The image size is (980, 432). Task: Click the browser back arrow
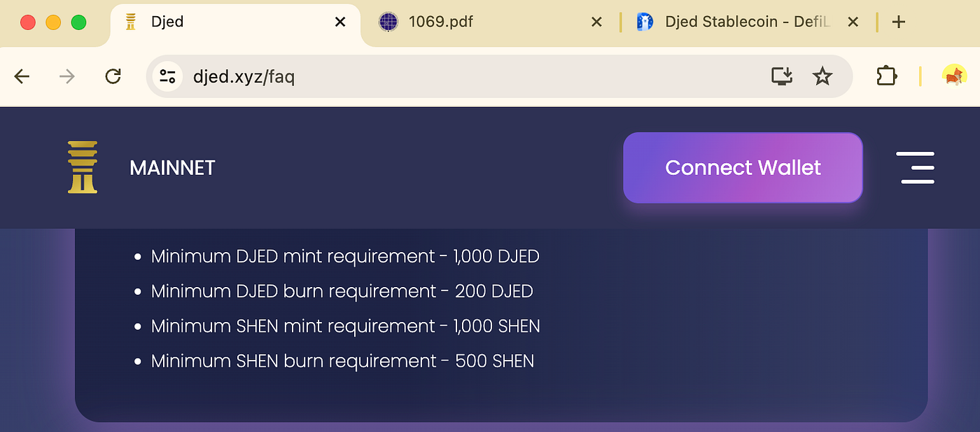22,76
